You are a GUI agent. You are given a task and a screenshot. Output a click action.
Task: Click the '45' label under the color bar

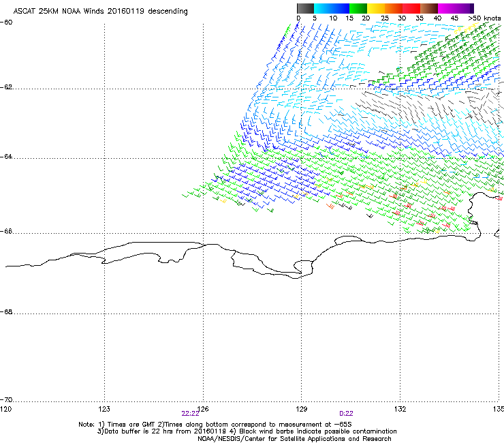click(x=454, y=18)
